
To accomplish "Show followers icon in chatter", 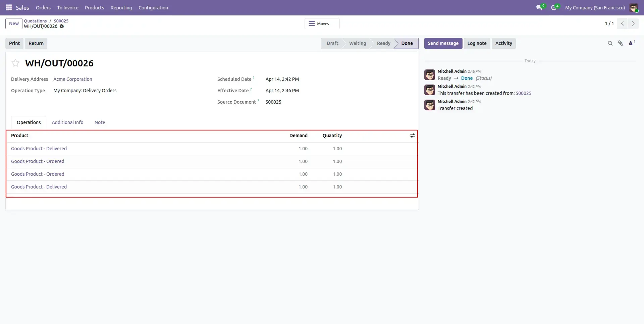I will [x=632, y=43].
